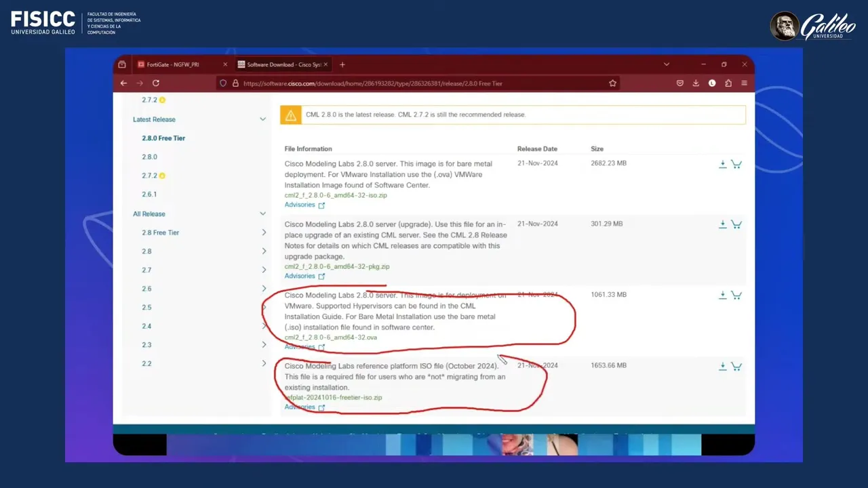Screen dimensions: 868x488
Task: Open the list all tabs dropdown
Action: coord(667,64)
